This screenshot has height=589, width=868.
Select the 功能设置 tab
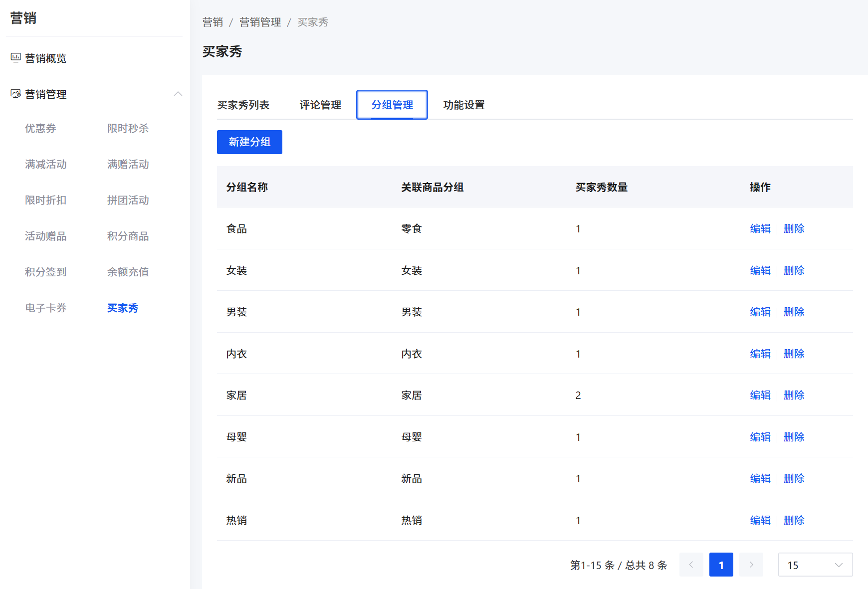pos(463,105)
